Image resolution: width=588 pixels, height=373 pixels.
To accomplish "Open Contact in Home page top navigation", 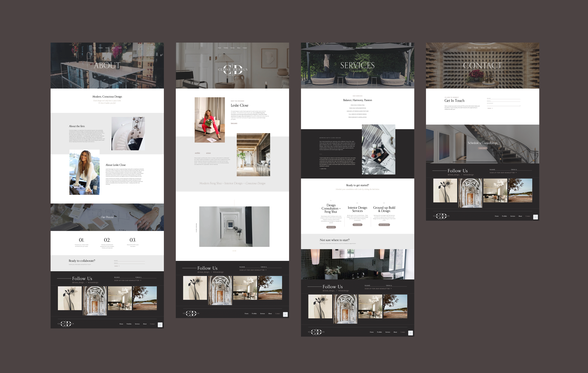I will point(245,48).
